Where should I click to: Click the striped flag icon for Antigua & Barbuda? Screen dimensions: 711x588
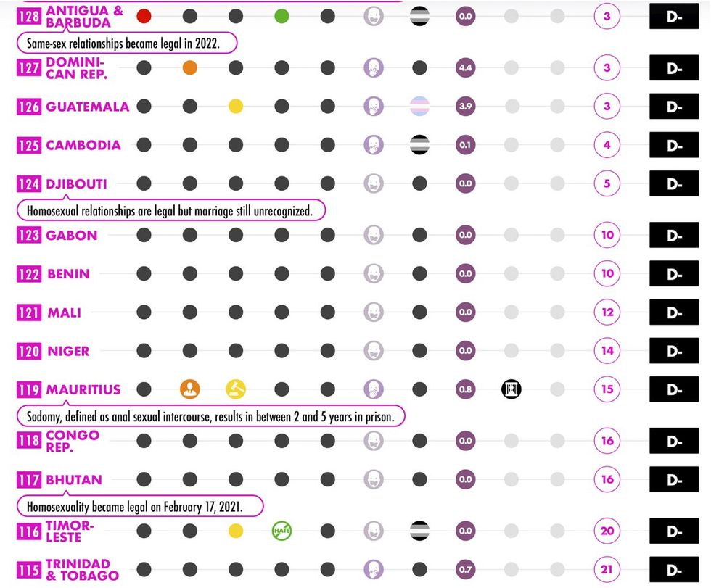419,16
